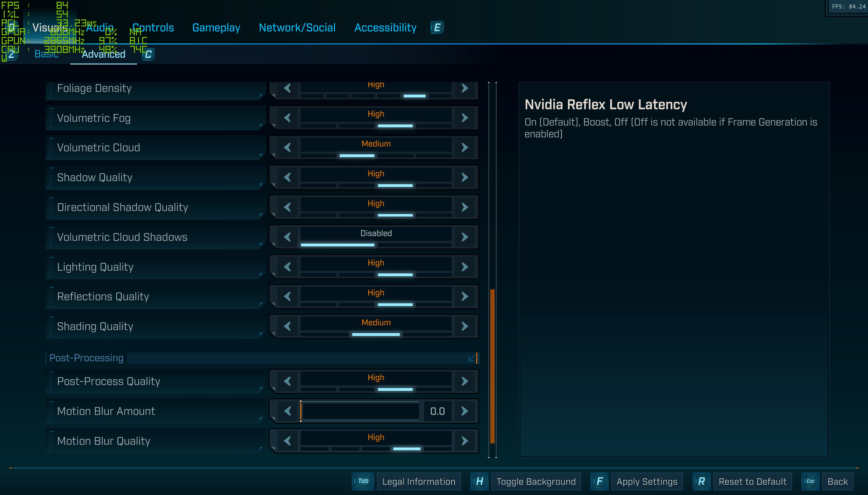Click the F key icon for Apply Settings

599,481
